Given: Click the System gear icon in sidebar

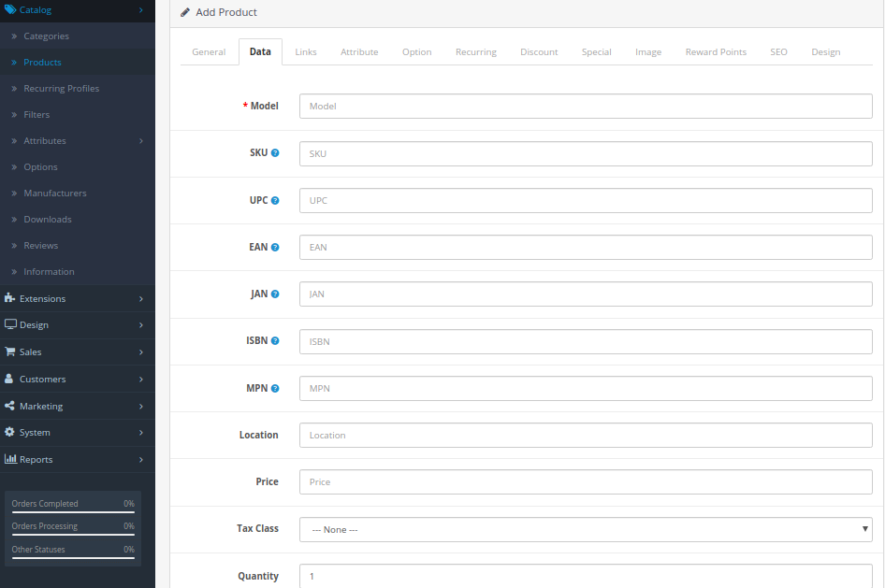Looking at the screenshot, I should coord(10,432).
